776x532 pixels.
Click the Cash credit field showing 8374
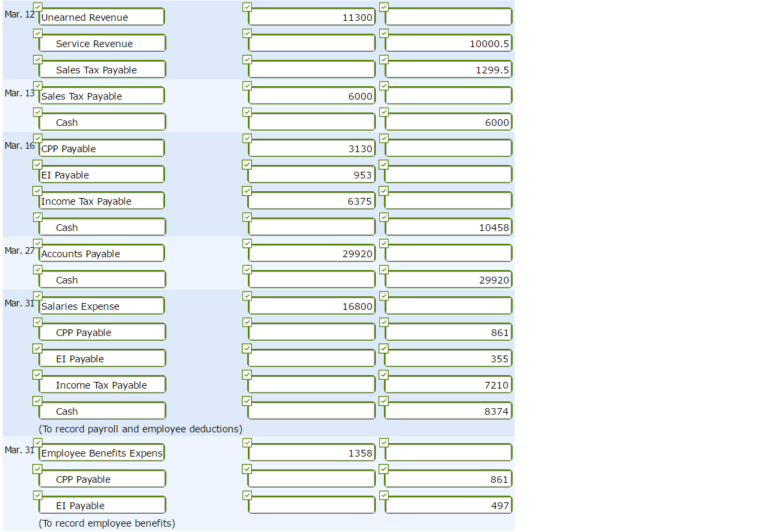(x=448, y=411)
